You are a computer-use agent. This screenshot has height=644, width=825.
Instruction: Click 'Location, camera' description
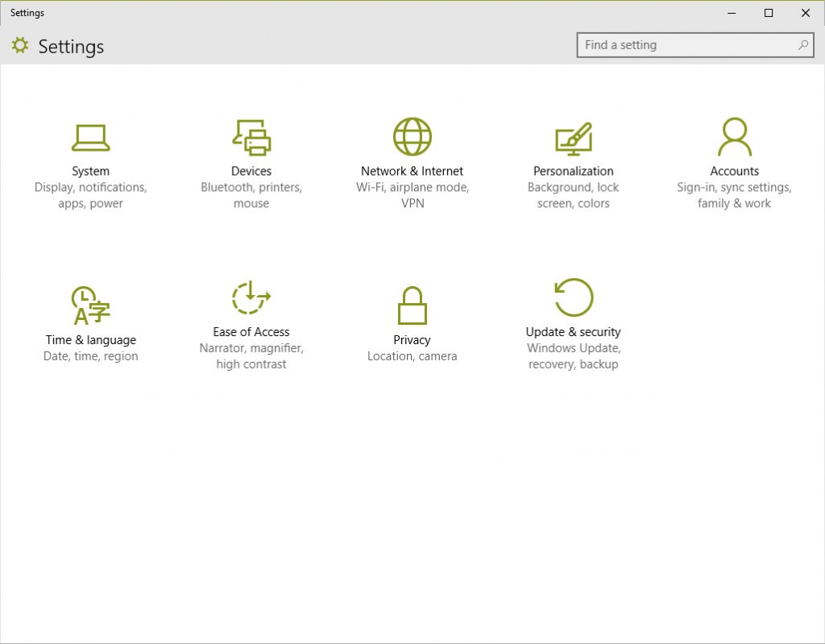[x=412, y=356]
